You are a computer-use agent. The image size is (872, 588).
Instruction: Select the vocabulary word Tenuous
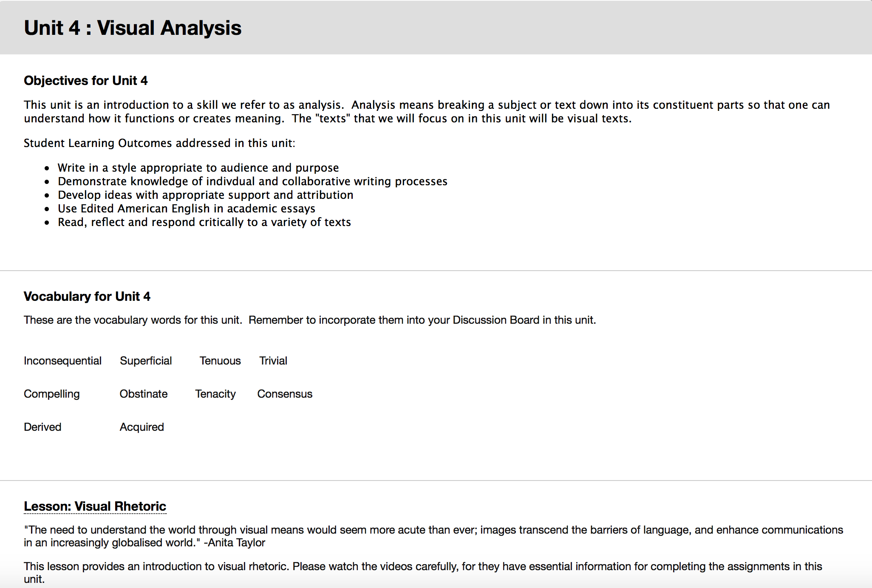coord(220,361)
